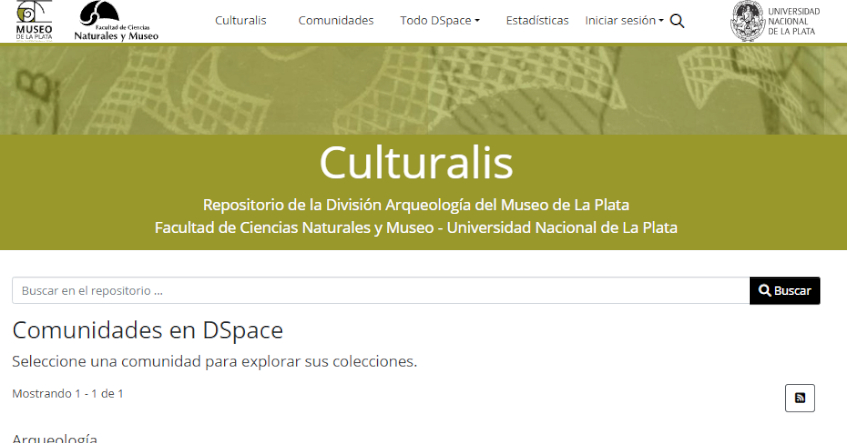Click the large Culturalis banner title
This screenshot has width=847, height=443.
(416, 162)
